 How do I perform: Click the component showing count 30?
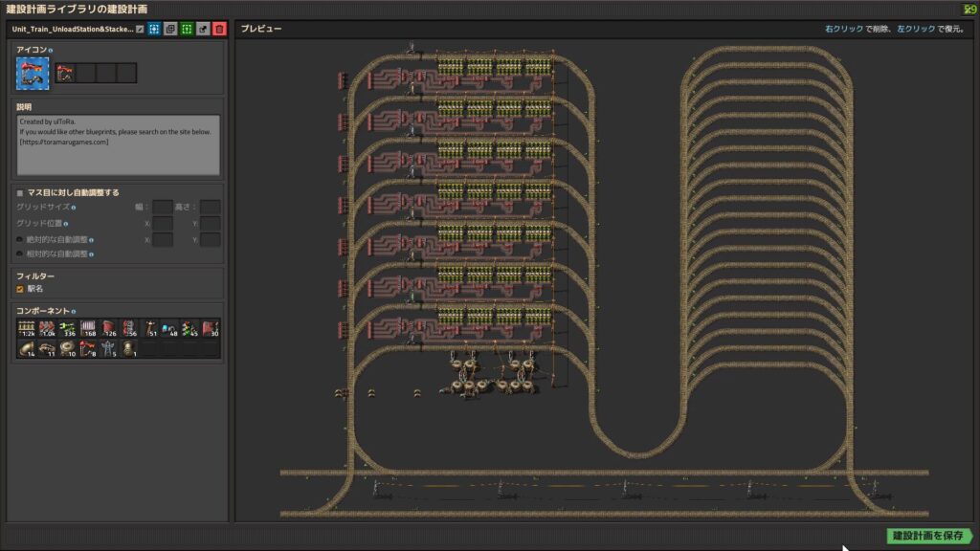tap(211, 329)
